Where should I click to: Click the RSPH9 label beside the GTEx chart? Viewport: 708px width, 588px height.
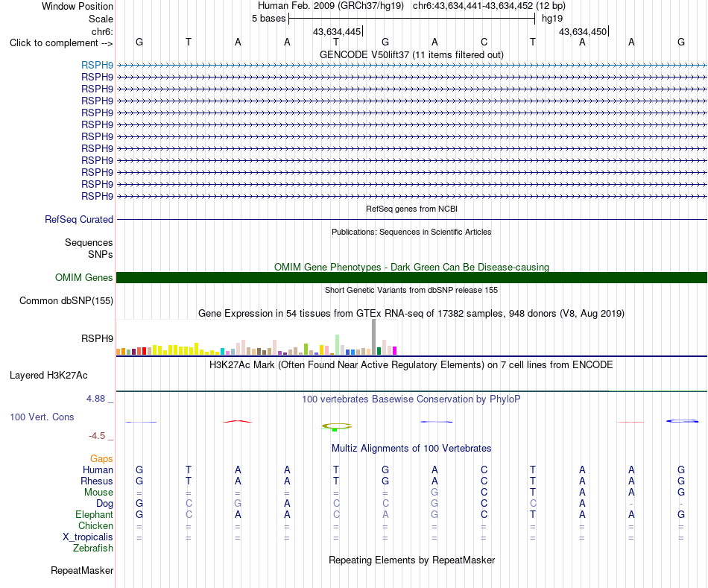point(97,338)
